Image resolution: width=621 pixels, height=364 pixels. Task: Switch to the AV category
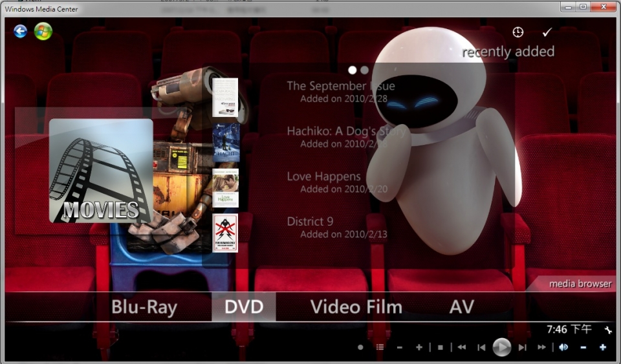(462, 307)
